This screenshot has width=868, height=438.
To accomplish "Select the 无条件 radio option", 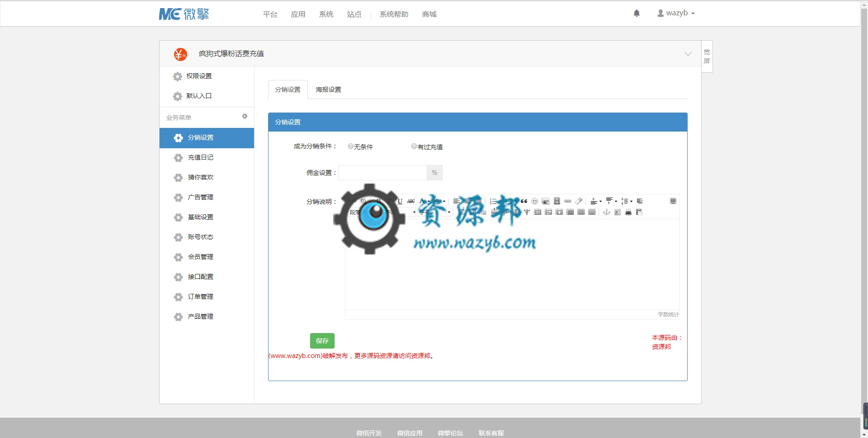I will [351, 146].
